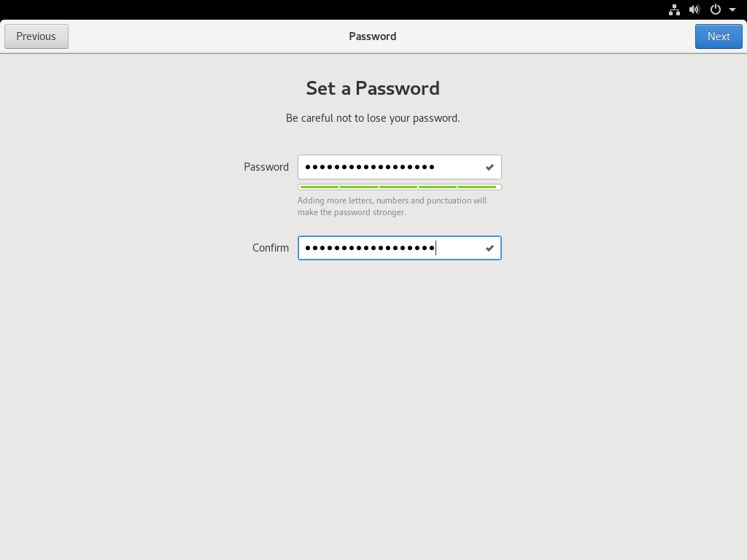Click the Password label beside the field
Viewport: 747px width, 560px height.
coord(266,167)
